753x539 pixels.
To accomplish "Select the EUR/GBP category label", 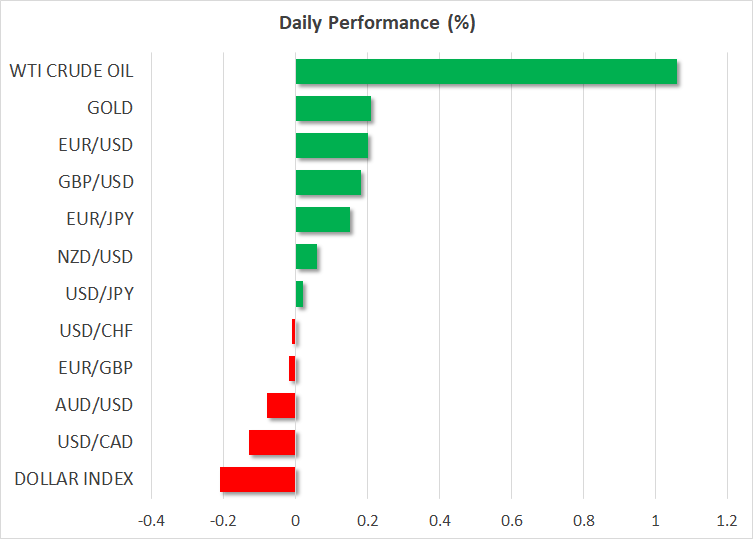I will coord(96,368).
